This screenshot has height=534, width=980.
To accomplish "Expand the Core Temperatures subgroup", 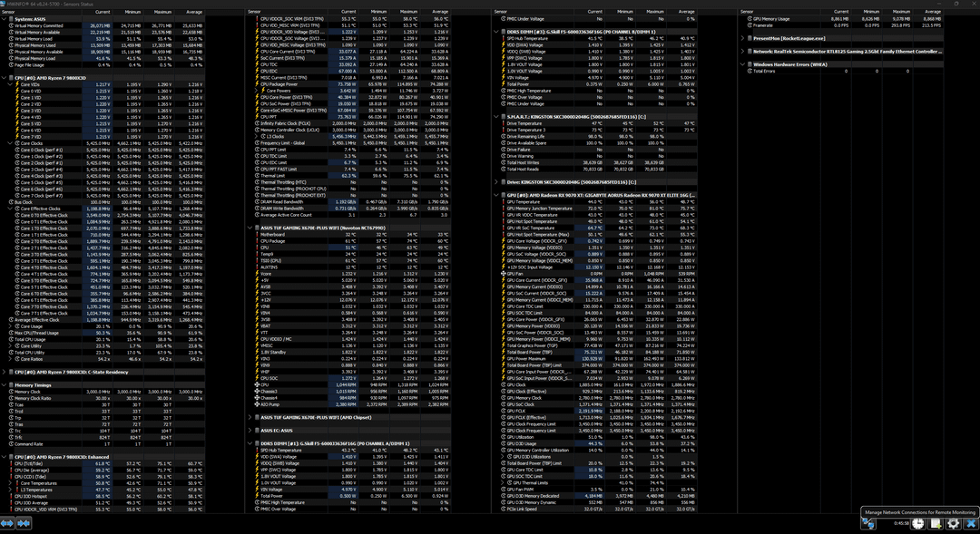I will 11,483.
